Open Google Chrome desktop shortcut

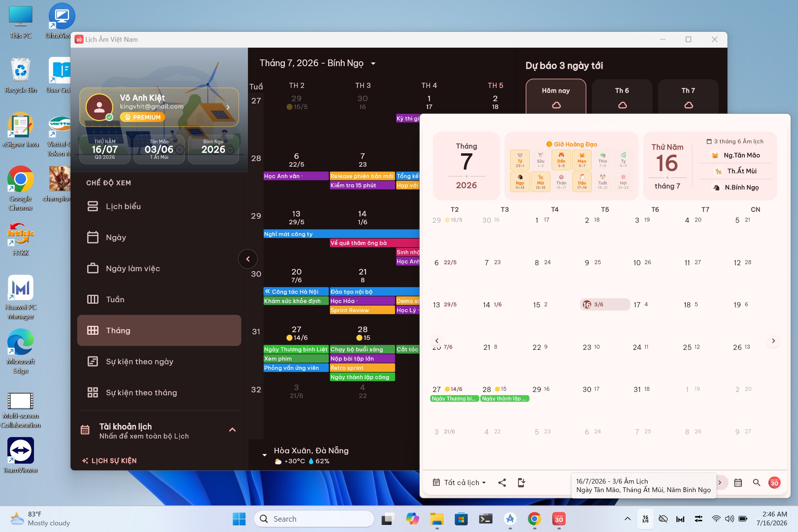[20, 188]
